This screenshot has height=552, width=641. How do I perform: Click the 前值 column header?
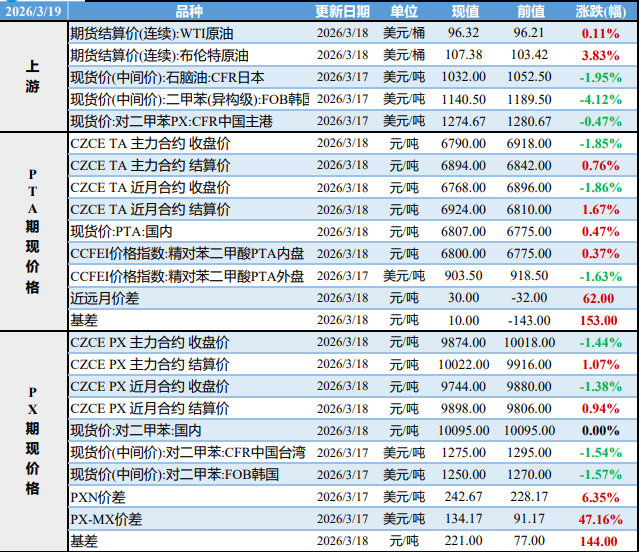[x=531, y=11]
